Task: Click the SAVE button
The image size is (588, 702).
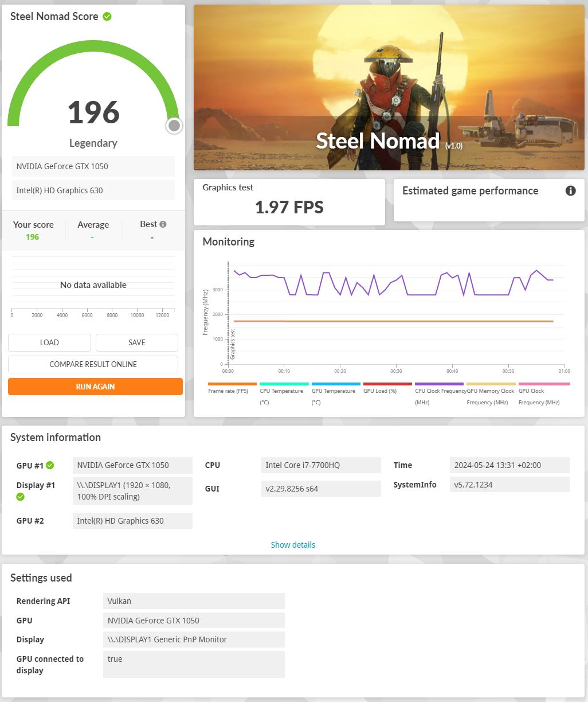Action: [x=137, y=342]
